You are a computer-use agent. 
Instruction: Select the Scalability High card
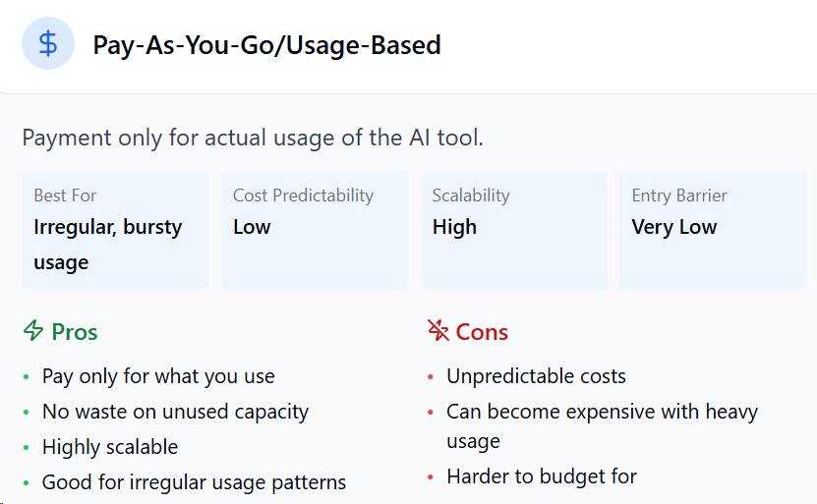tap(514, 230)
